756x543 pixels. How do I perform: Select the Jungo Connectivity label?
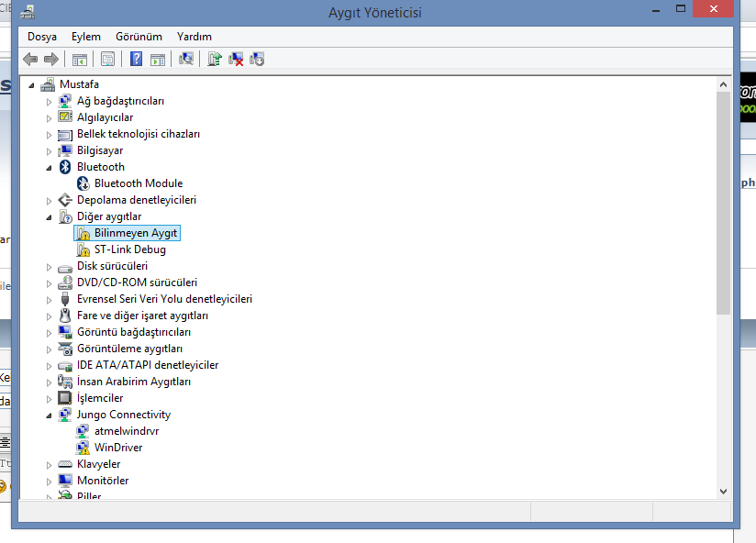coord(124,415)
